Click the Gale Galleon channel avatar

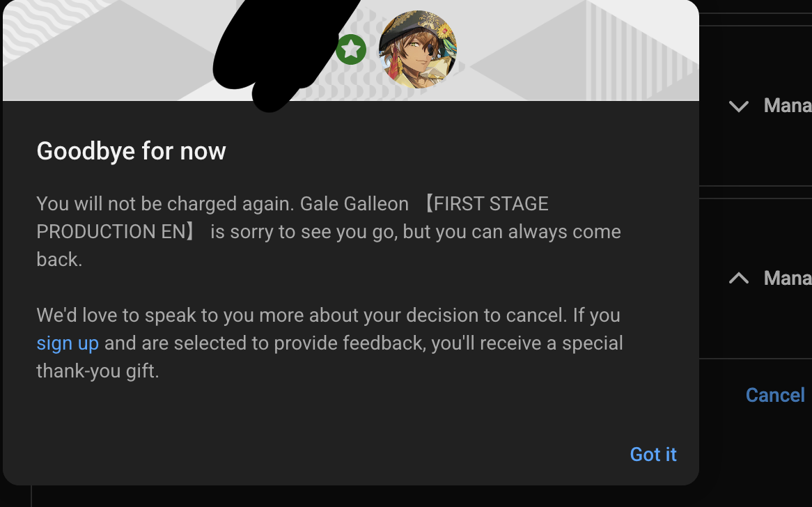click(x=417, y=49)
